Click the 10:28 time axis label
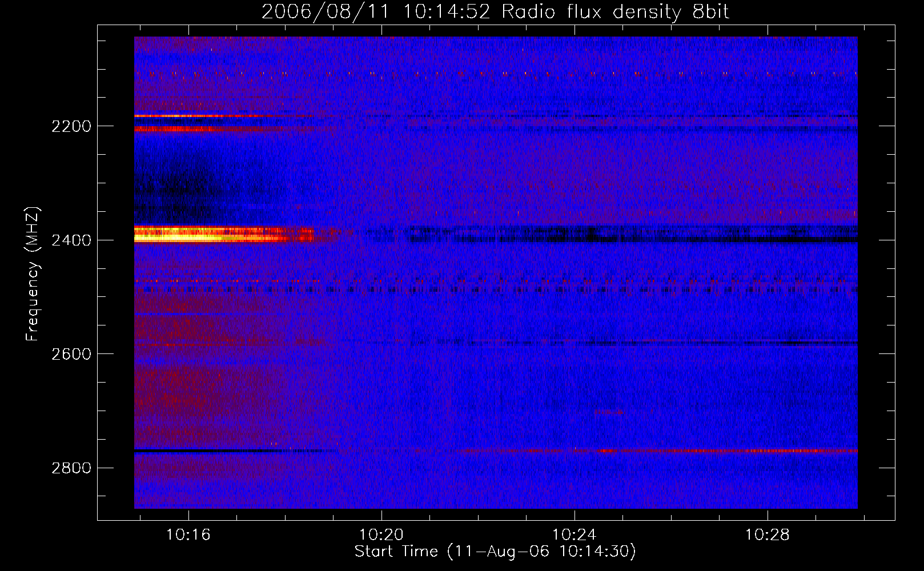Screen dimensions: 924x571 (767, 534)
